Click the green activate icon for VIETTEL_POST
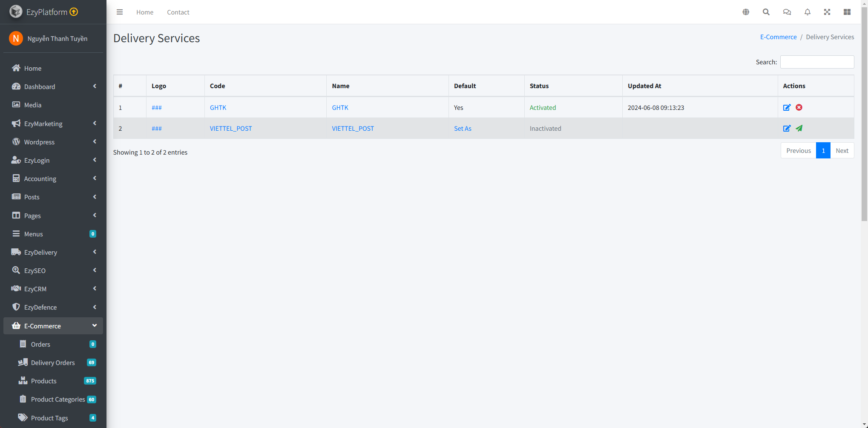The height and width of the screenshot is (428, 868). tap(799, 128)
